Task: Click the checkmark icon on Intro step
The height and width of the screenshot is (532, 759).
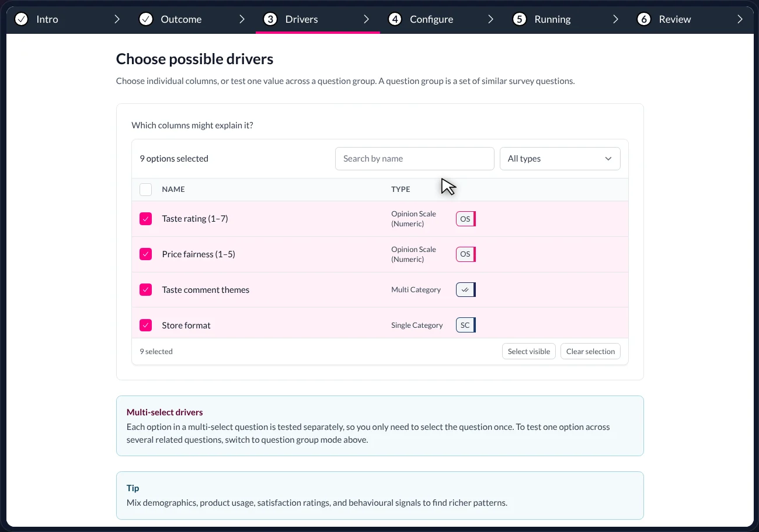Action: 21,19
